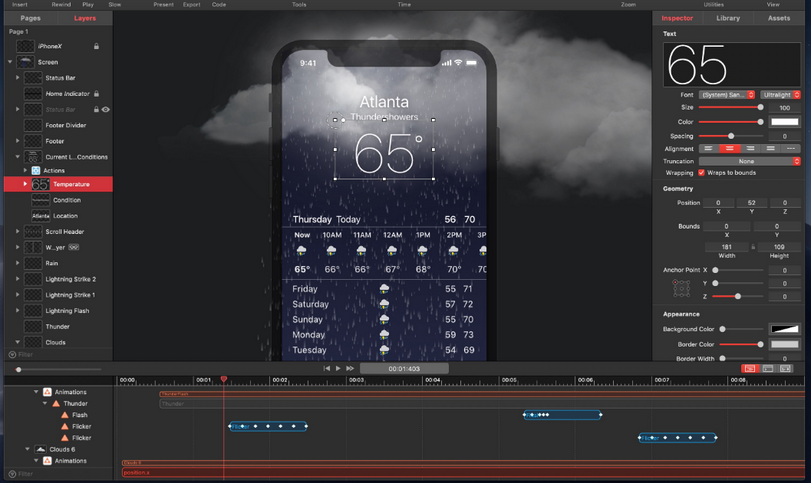811x483 pixels.
Task: Click the Background Color swatch
Action: click(785, 329)
